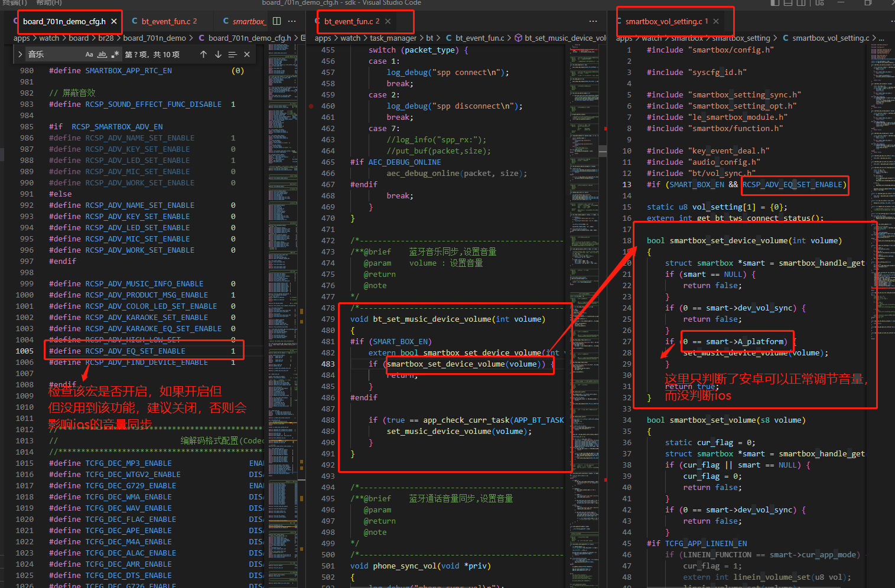Close the smartbox_vol_setting.c tab
The image size is (895, 588).
(x=716, y=21)
